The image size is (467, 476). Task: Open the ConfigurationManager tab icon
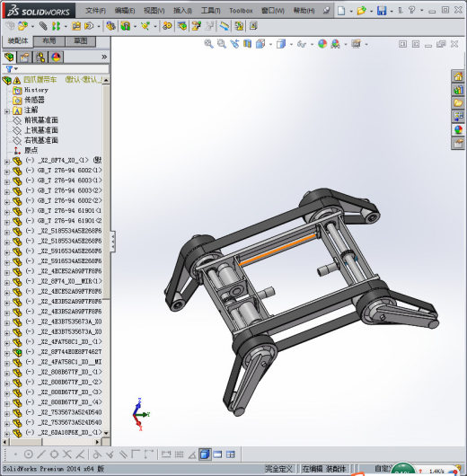coord(40,57)
